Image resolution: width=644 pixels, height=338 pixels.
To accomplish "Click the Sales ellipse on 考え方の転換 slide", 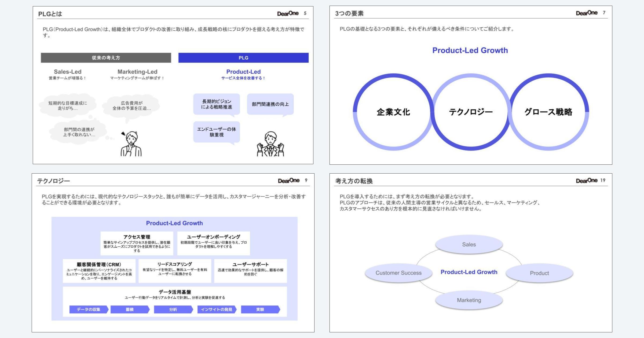I will [469, 244].
